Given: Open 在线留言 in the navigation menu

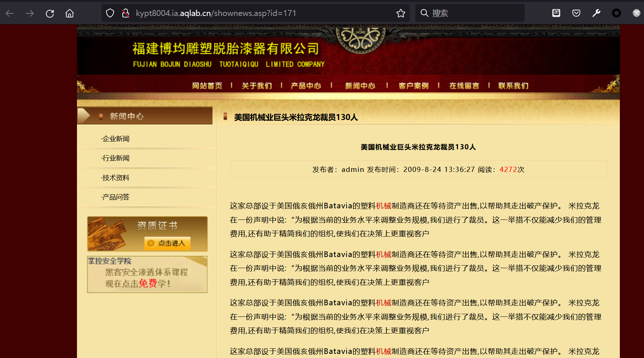Looking at the screenshot, I should point(464,86).
